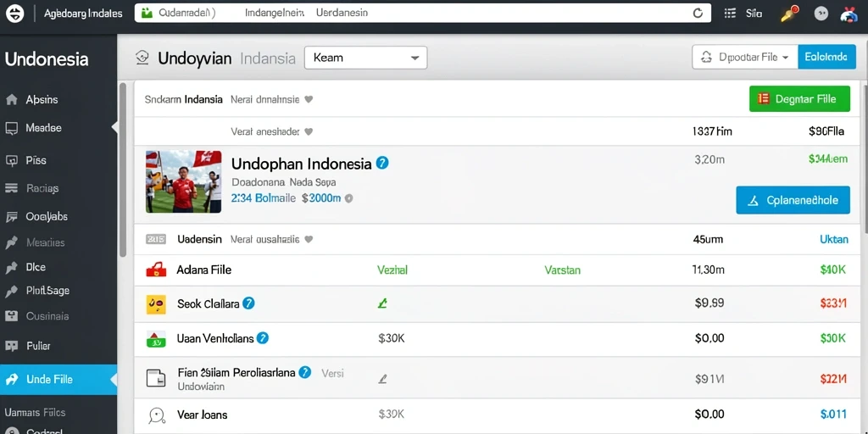Click the Uamars Fiilcs sidebar heading
This screenshot has width=868, height=434.
click(x=35, y=413)
